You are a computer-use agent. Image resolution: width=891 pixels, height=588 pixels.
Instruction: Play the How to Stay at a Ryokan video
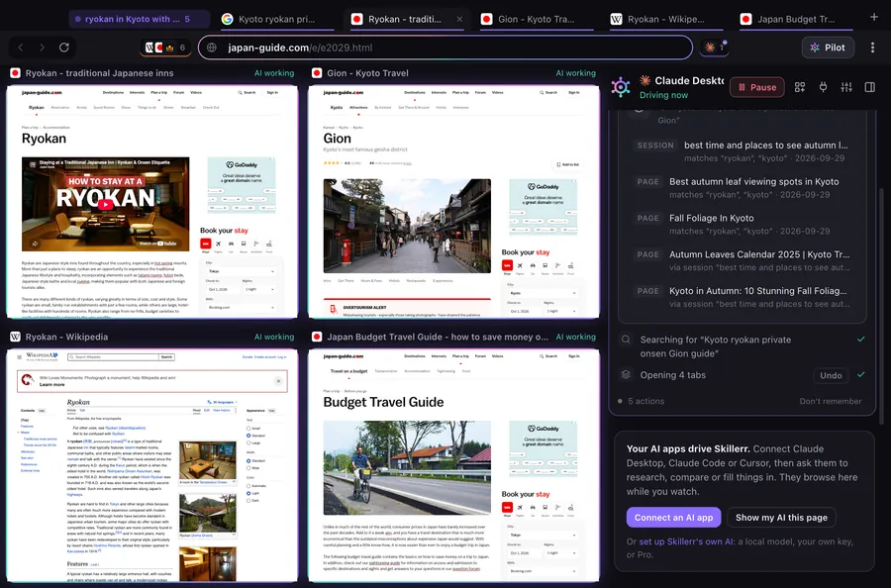(106, 204)
